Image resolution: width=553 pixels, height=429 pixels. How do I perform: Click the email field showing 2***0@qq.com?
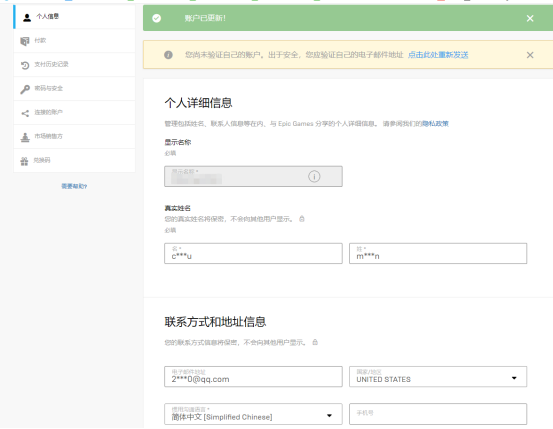253,376
